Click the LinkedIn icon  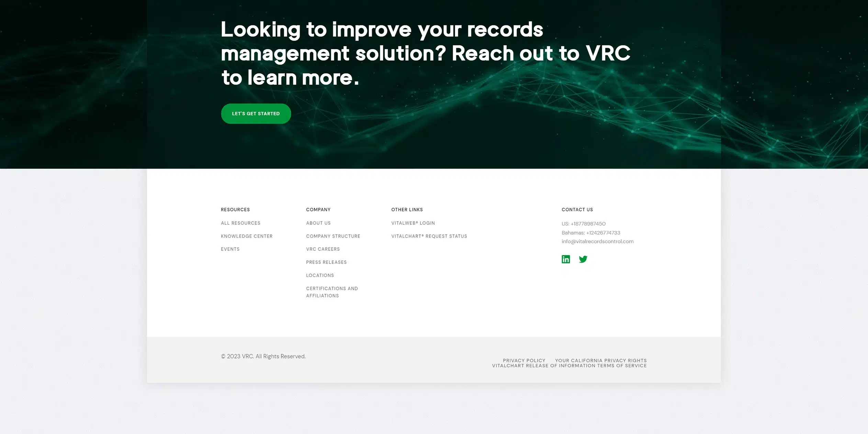(x=565, y=259)
